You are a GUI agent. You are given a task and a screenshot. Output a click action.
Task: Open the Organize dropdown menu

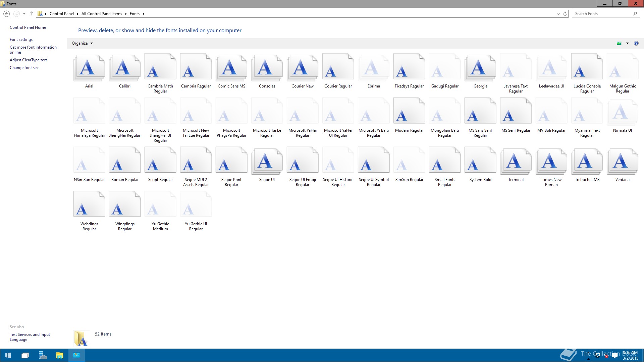pyautogui.click(x=82, y=43)
